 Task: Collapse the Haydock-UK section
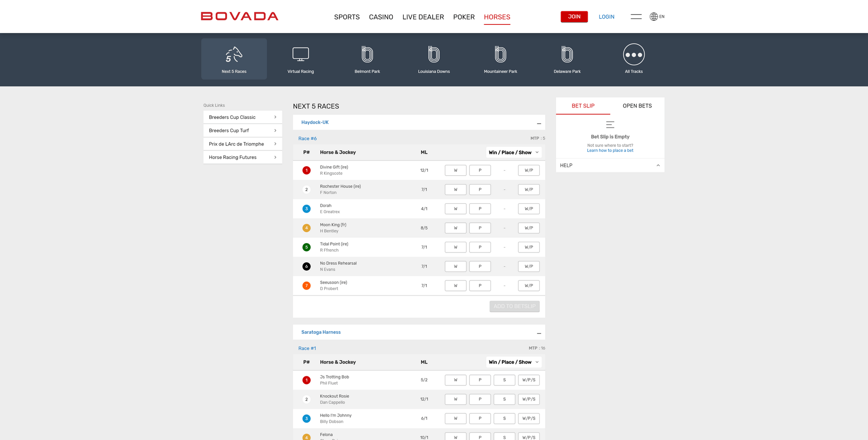click(539, 123)
